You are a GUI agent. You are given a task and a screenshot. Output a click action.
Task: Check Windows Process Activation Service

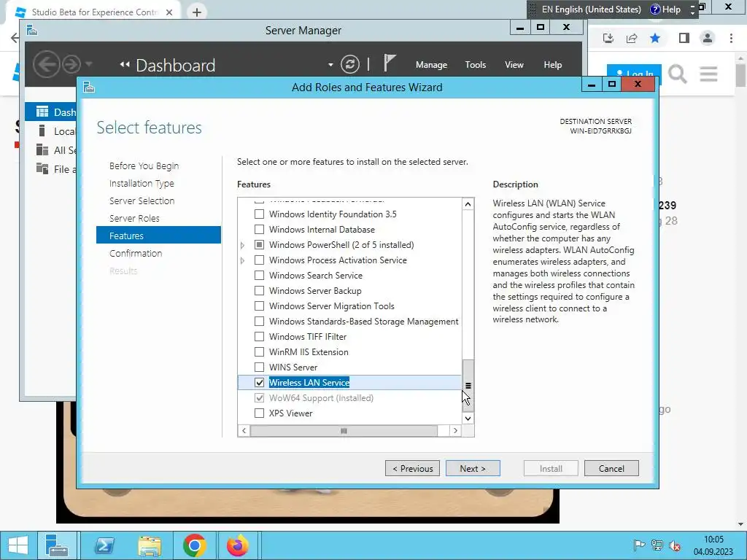pyautogui.click(x=259, y=260)
